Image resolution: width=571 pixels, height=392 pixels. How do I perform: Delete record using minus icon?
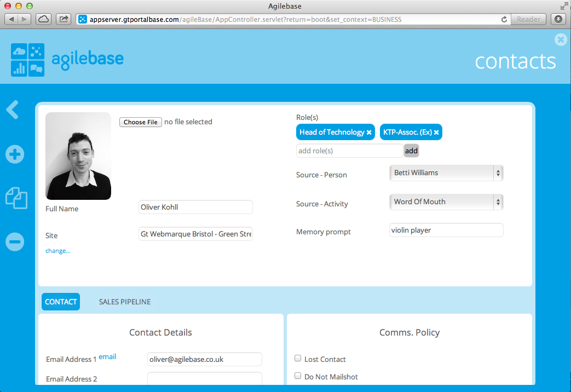15,241
